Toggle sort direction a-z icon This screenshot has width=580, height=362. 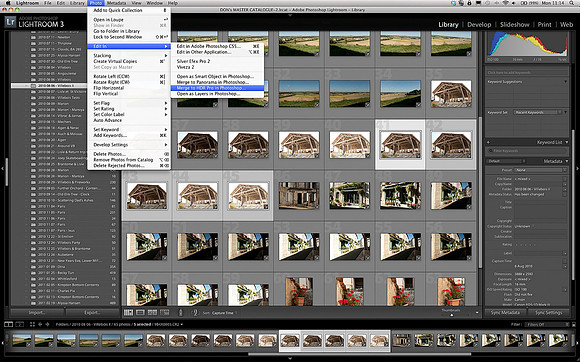(195, 313)
